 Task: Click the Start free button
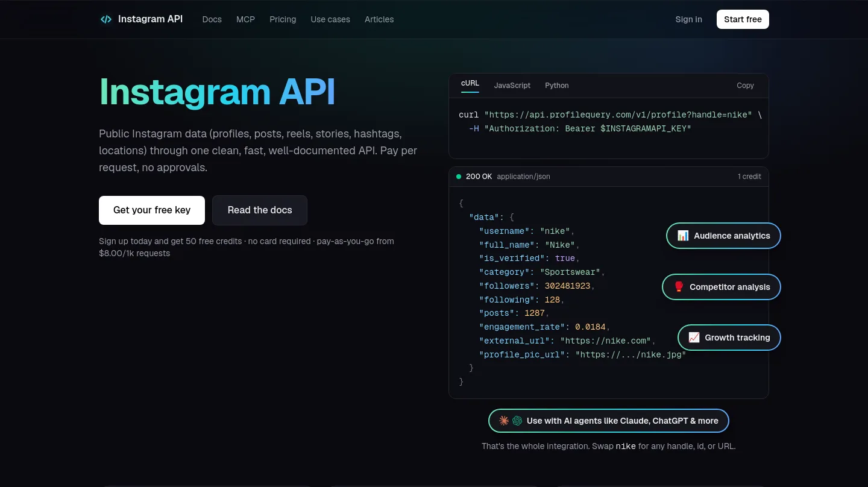click(x=743, y=19)
